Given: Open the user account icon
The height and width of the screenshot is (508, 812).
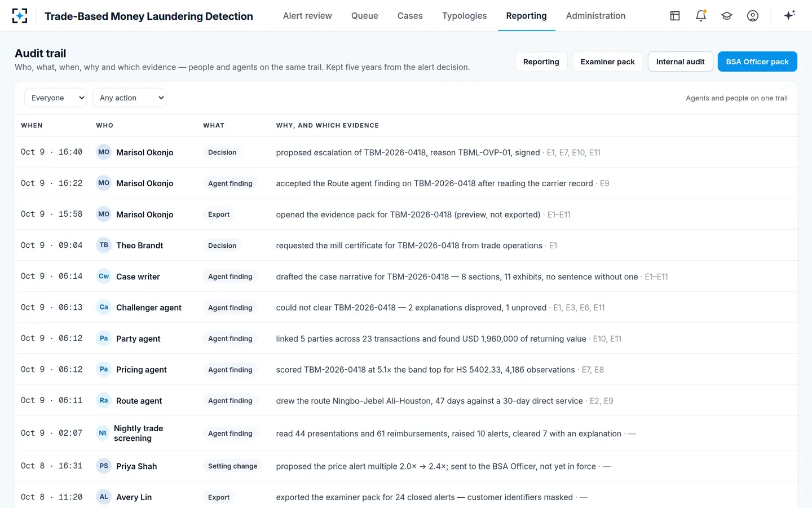Looking at the screenshot, I should coord(753,16).
